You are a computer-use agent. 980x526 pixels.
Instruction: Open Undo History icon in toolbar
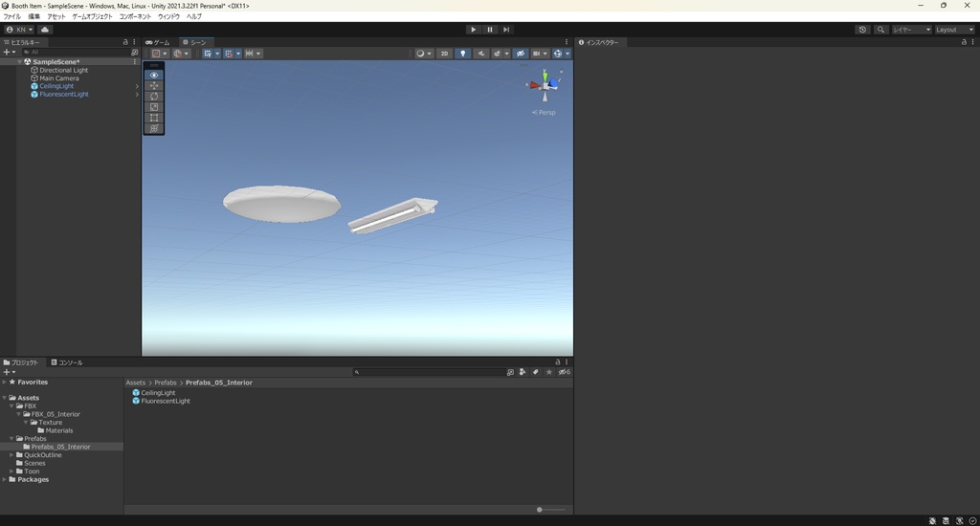click(862, 30)
